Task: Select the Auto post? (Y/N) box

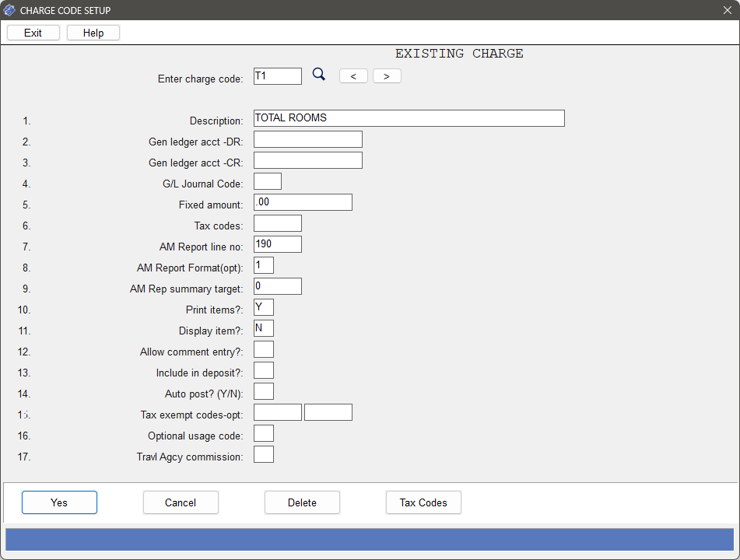Action: pyautogui.click(x=264, y=391)
